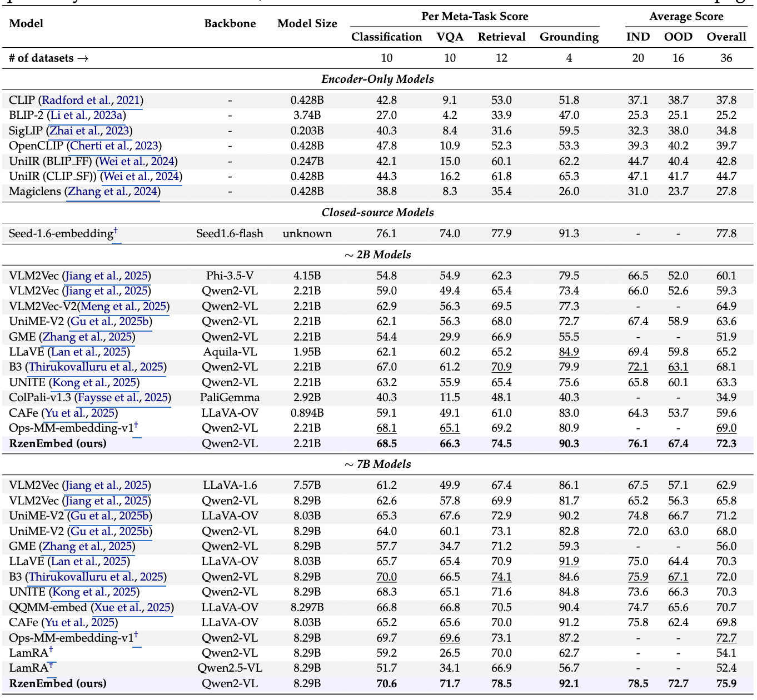
Task: Follow the Xue et al., 2025 QQMM-embed citation
Action: click(132, 608)
